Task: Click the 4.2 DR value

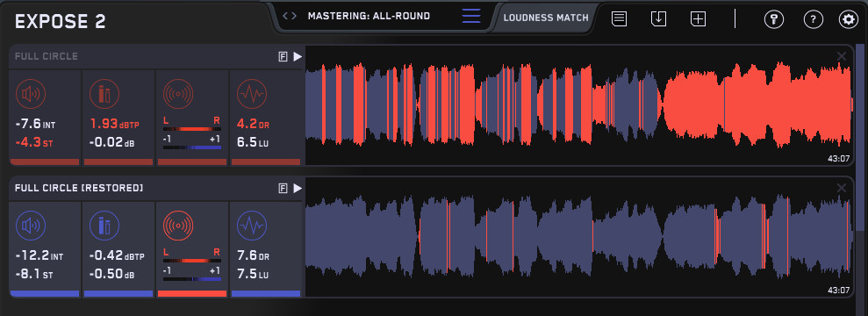Action: pyautogui.click(x=254, y=124)
